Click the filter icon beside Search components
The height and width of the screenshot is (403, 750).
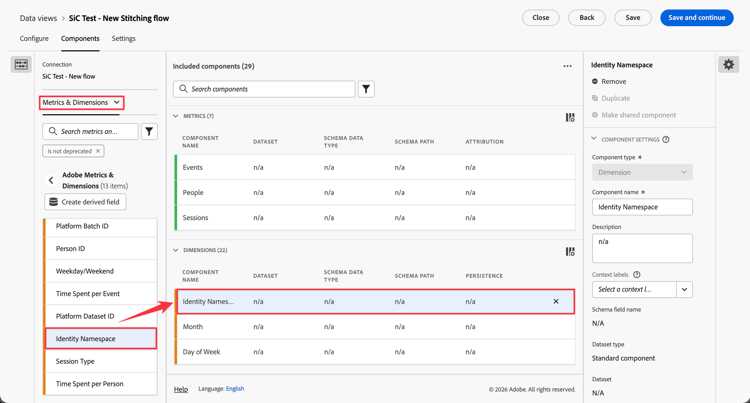pyautogui.click(x=366, y=89)
